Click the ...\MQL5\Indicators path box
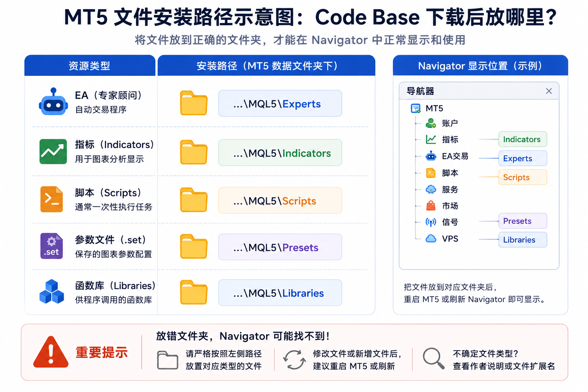588x392 pixels. [280, 153]
